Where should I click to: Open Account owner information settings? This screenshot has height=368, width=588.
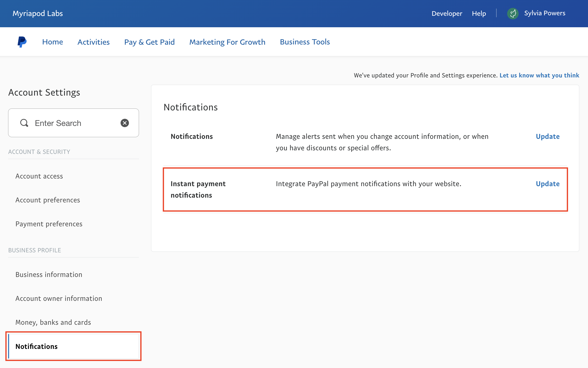[x=59, y=298]
